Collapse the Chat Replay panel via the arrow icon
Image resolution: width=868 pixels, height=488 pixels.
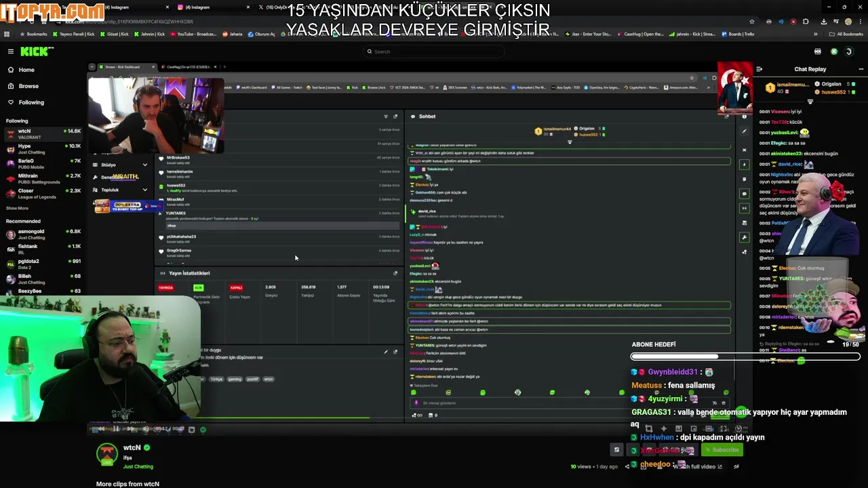759,69
